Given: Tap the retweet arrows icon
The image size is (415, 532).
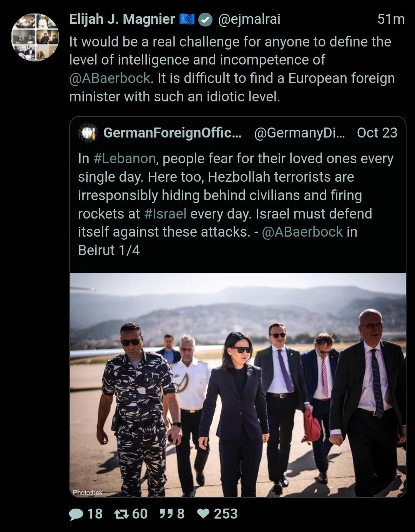Looking at the screenshot, I should point(122,514).
